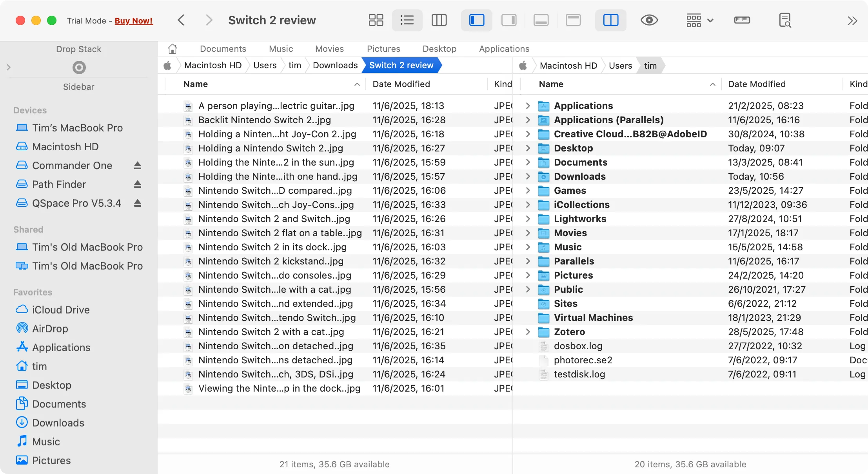Click the Buy Now! link
Screen dimensions: 868x474
click(133, 20)
